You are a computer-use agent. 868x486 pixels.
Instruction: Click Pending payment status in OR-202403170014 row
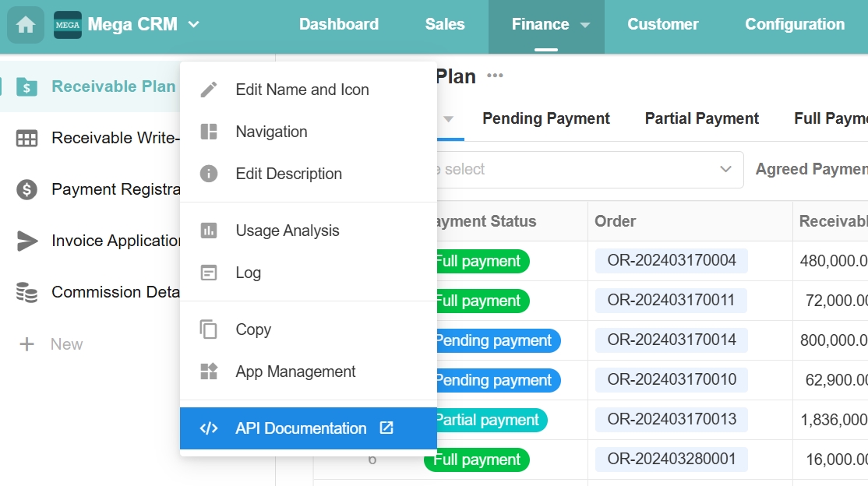click(498, 340)
